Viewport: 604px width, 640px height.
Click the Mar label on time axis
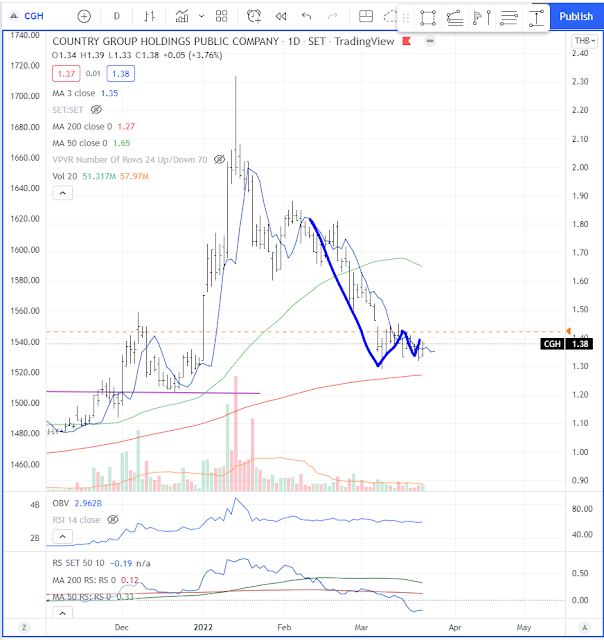pyautogui.click(x=361, y=627)
